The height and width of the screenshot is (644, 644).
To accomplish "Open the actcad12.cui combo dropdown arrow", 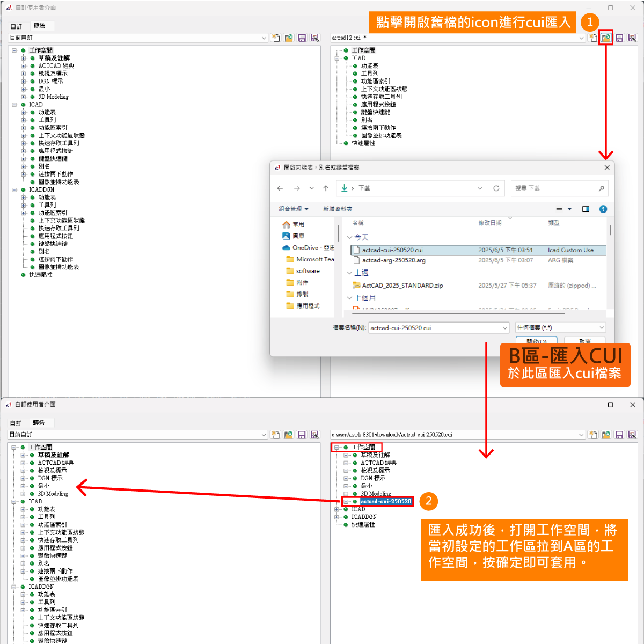I will click(581, 38).
